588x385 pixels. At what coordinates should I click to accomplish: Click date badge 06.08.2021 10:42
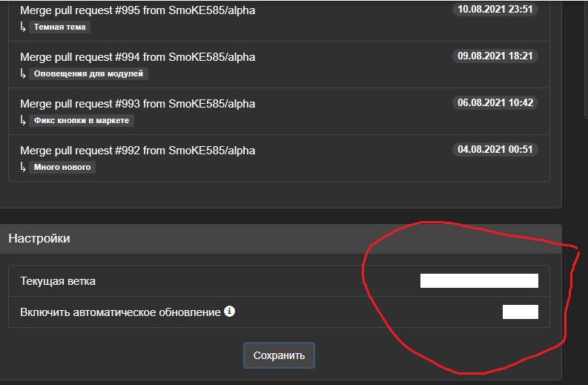[x=495, y=102]
